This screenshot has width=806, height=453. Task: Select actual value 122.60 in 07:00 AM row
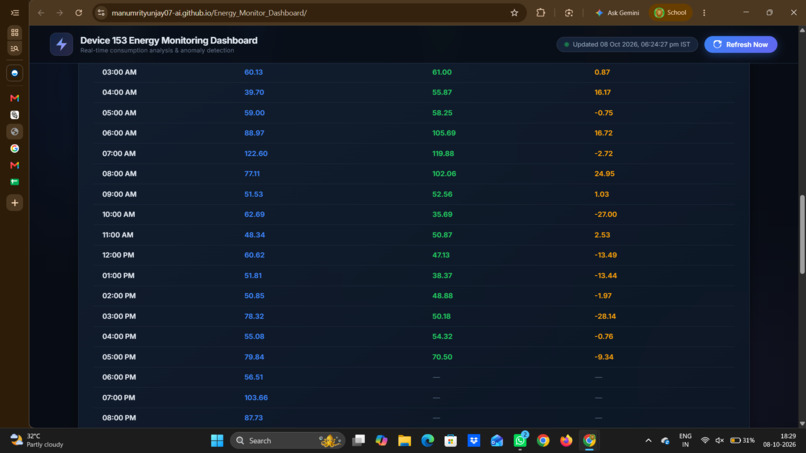tap(255, 154)
